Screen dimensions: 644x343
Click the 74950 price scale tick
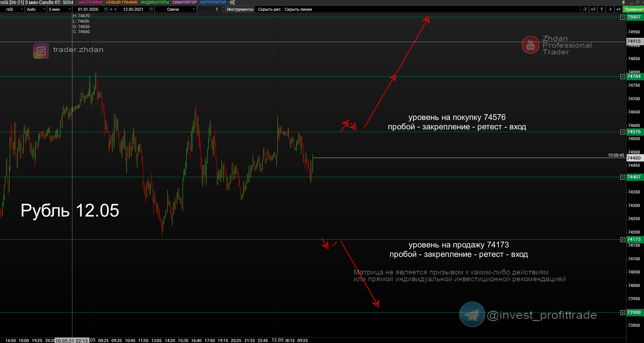(634, 32)
